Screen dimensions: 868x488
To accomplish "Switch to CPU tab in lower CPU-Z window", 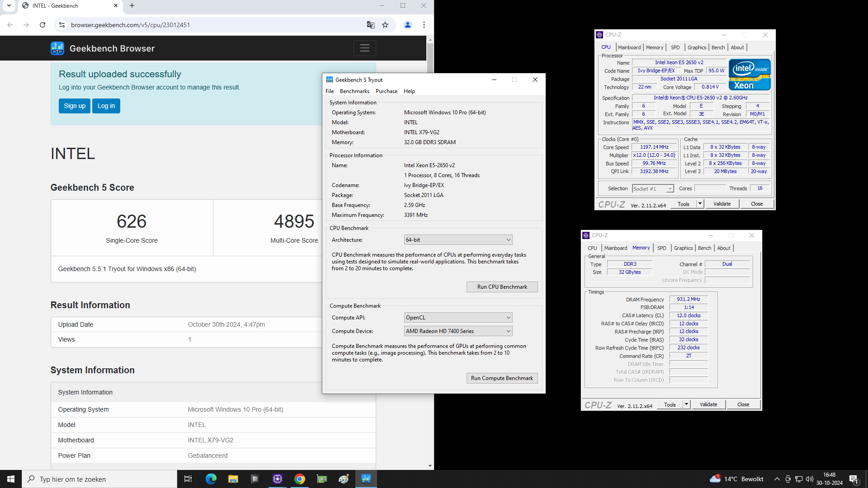I will pyautogui.click(x=592, y=248).
